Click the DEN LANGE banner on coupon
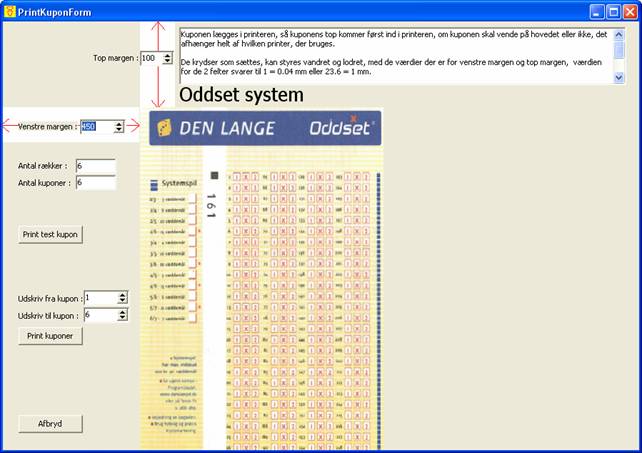 [265, 128]
